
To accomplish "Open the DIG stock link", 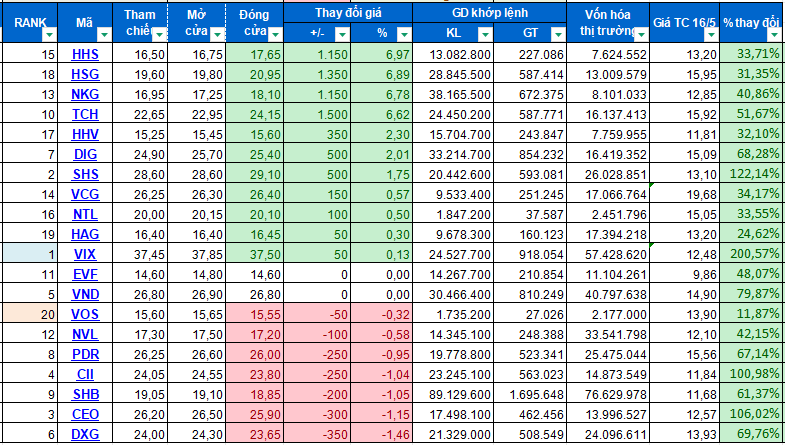I will tap(85, 154).
